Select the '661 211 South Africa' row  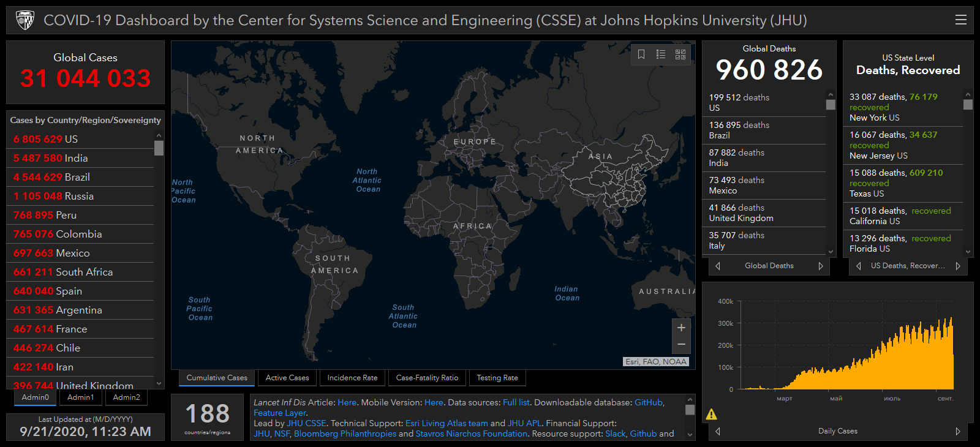tap(81, 272)
